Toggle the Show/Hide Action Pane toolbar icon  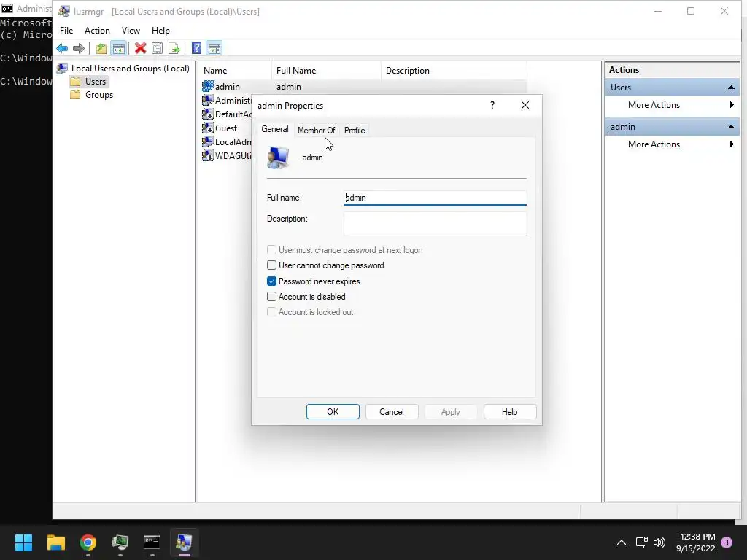click(x=214, y=48)
